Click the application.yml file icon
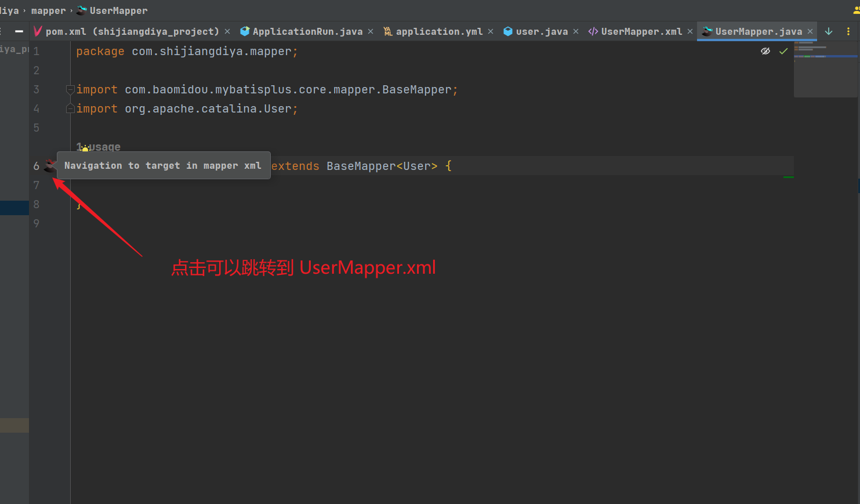Screen dimensions: 860x504 coord(388,31)
